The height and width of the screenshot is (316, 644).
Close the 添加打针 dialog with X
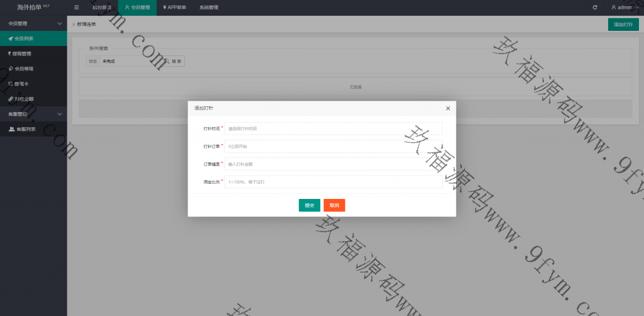coord(448,108)
